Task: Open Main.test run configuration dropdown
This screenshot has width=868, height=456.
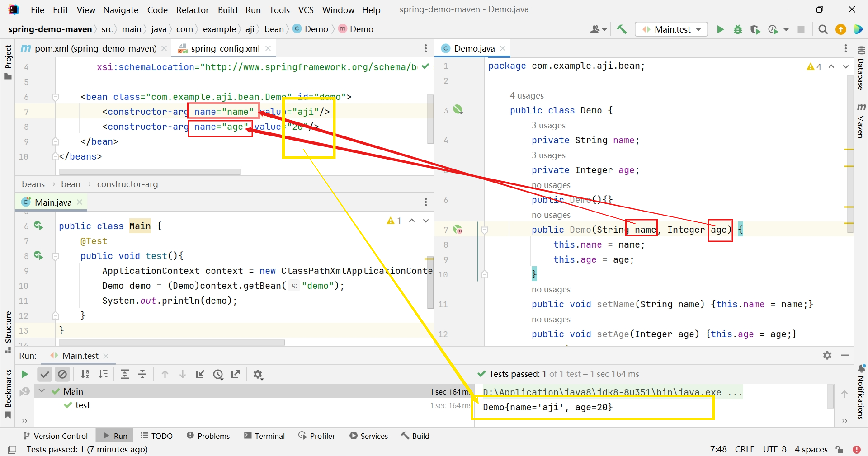Action: (671, 29)
